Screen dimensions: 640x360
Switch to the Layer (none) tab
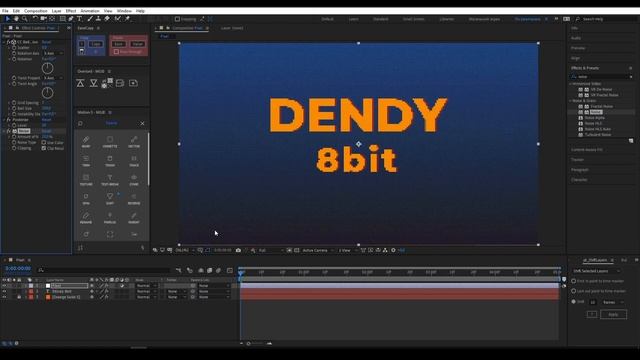(232, 28)
